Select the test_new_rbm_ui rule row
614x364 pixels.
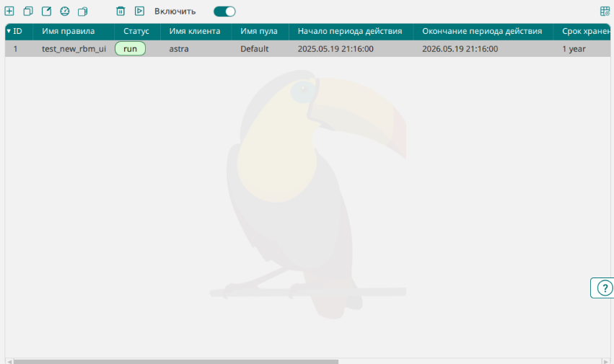(74, 49)
